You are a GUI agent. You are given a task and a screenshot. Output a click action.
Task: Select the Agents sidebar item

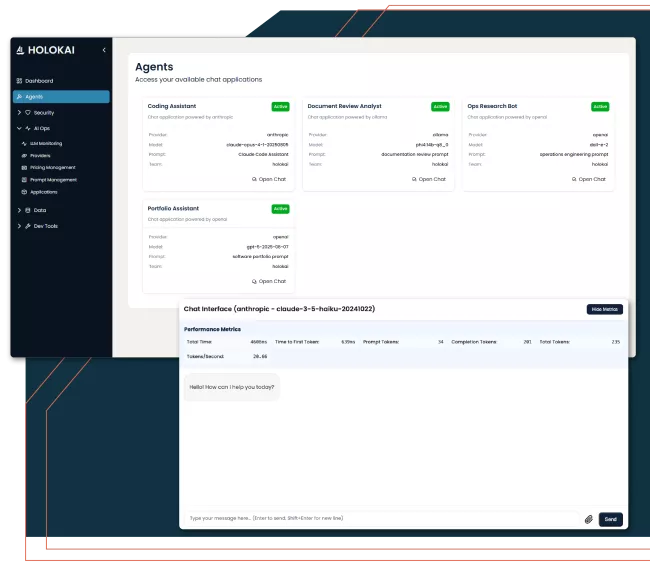[x=35, y=97]
